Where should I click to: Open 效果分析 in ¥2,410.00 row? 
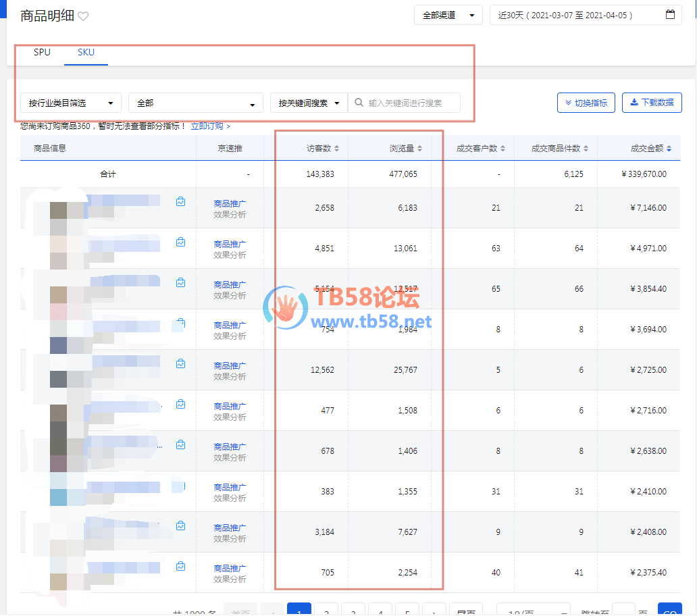pos(230,498)
